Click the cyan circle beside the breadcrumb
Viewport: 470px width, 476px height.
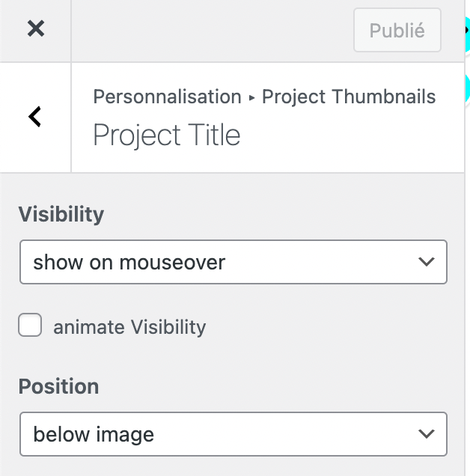pos(466,88)
